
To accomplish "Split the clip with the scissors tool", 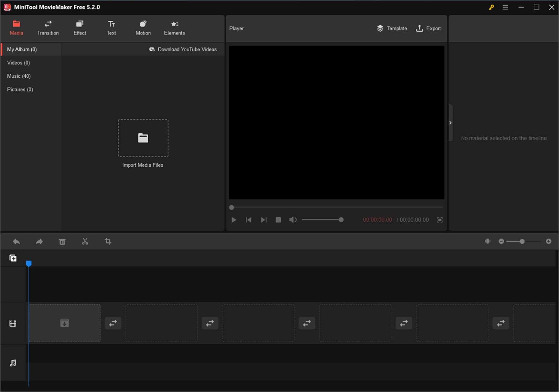I will (85, 241).
